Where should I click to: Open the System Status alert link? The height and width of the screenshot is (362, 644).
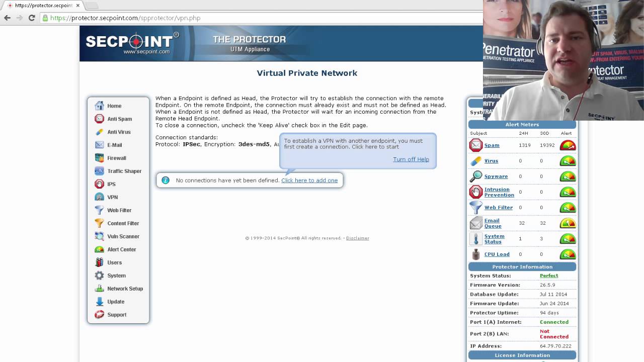point(495,239)
